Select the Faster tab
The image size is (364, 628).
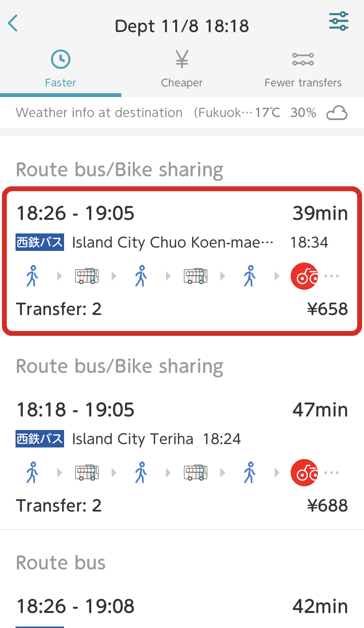[x=61, y=69]
